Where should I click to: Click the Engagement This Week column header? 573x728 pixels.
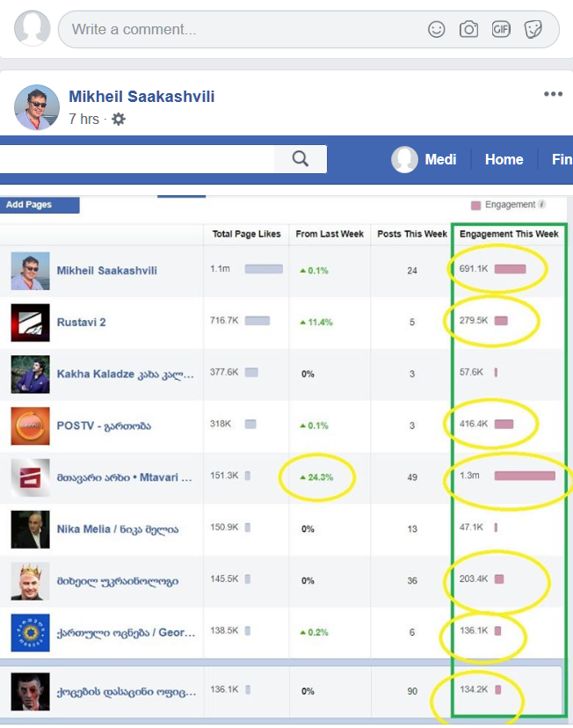click(x=509, y=234)
